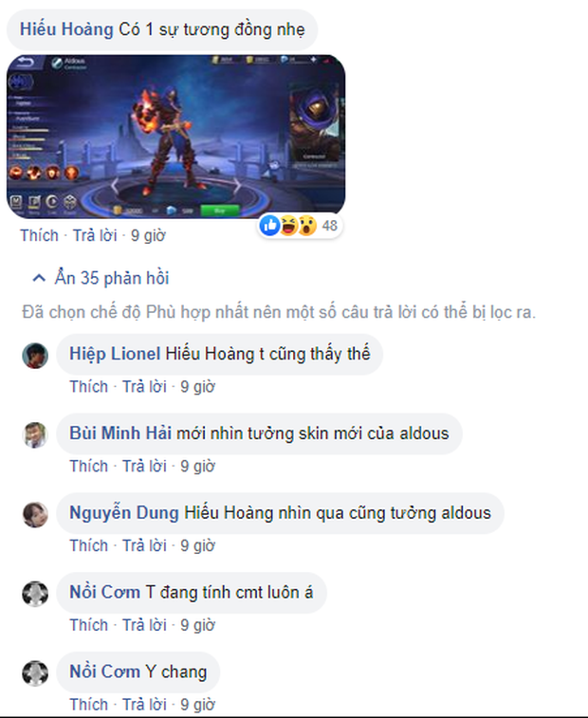Screen dimensions: 588x718
Task: Open Hiệp Lionel's profile avatar
Action: click(35, 356)
